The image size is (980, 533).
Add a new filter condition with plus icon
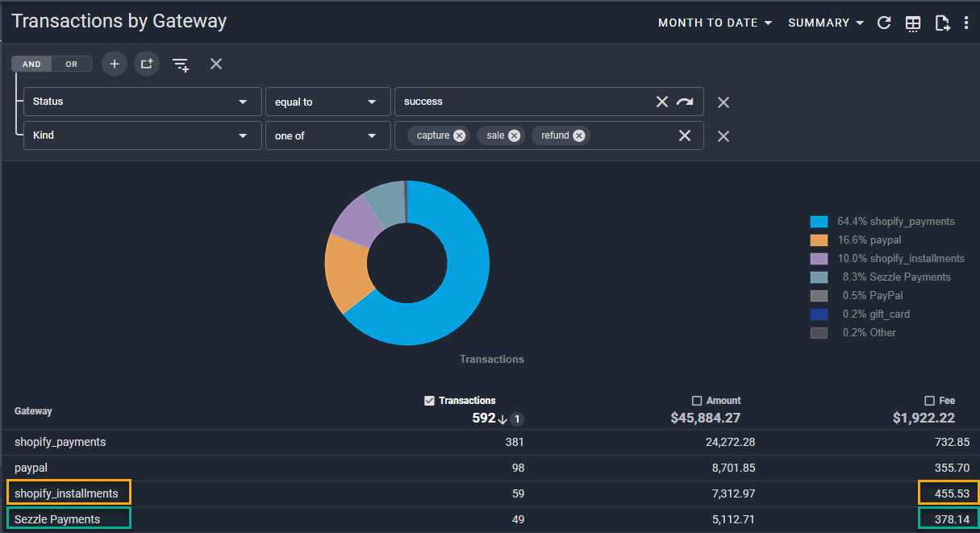click(115, 64)
